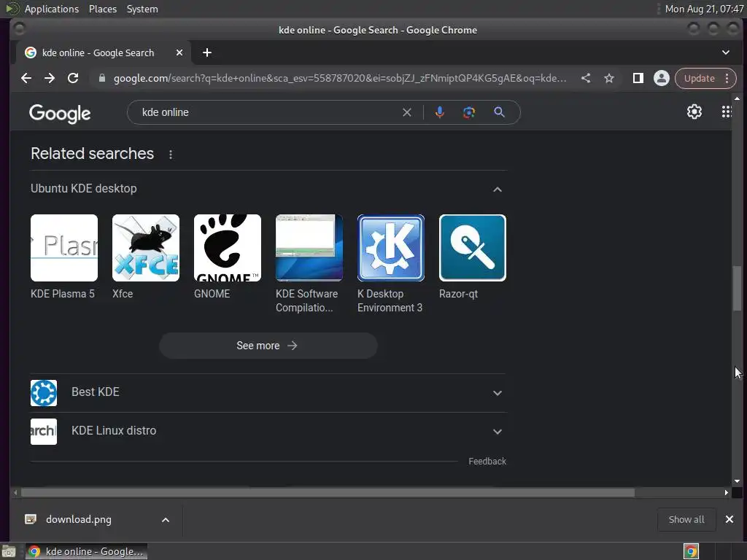Close the downloads bar
The height and width of the screenshot is (560, 747).
729,519
